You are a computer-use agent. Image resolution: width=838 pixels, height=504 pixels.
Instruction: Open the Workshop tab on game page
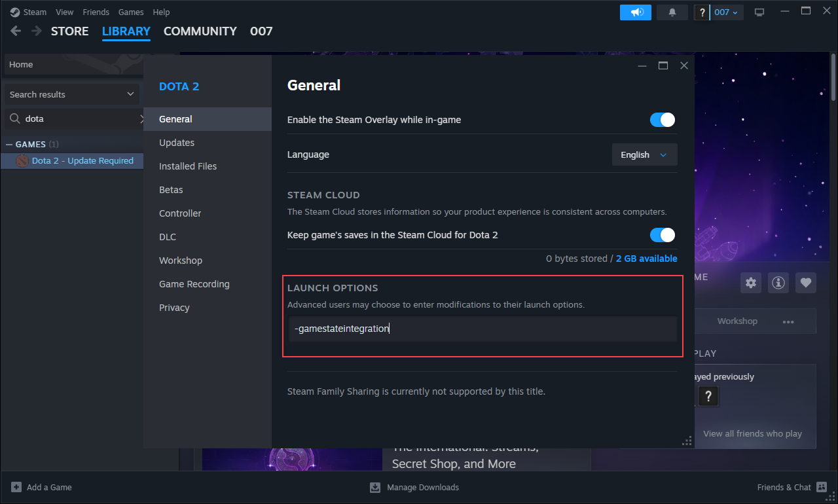pos(737,321)
